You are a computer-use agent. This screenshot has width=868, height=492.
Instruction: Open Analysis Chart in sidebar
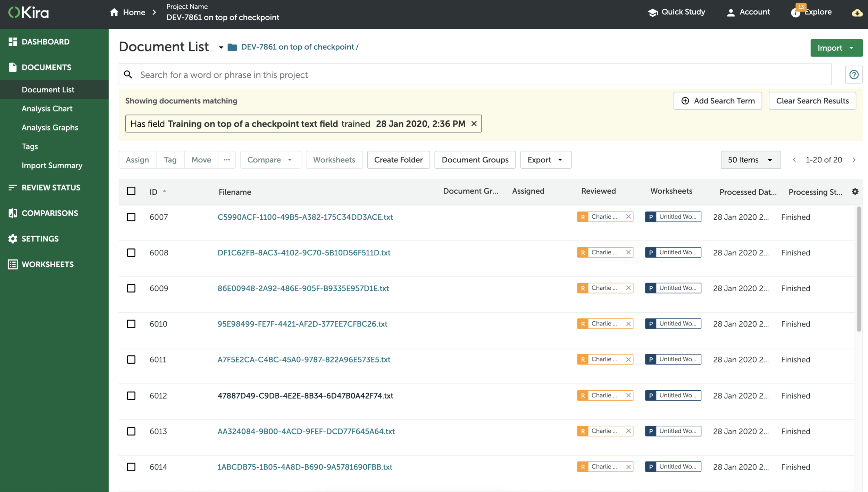point(47,109)
